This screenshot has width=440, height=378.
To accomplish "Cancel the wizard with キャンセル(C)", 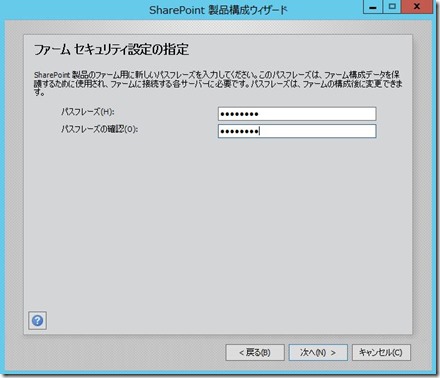I will click(381, 353).
